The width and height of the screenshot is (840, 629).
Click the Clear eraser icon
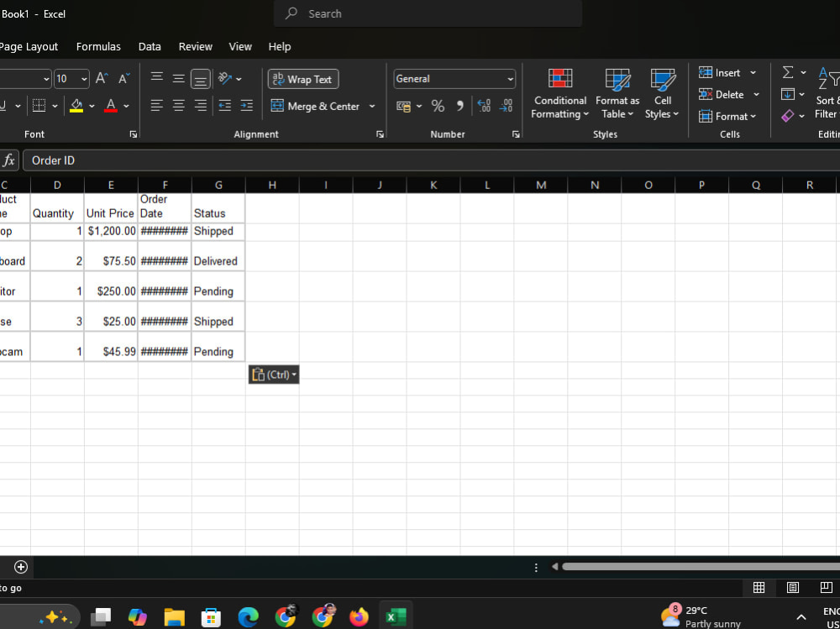pos(788,116)
